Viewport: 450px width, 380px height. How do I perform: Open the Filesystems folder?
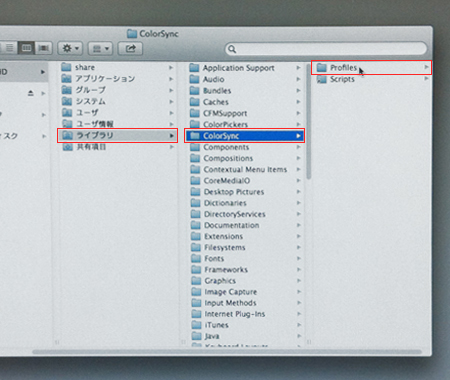[x=245, y=248]
